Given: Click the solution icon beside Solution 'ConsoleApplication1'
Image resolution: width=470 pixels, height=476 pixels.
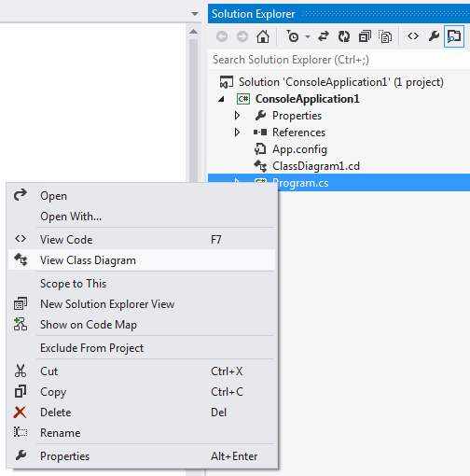Looking at the screenshot, I should click(x=227, y=82).
